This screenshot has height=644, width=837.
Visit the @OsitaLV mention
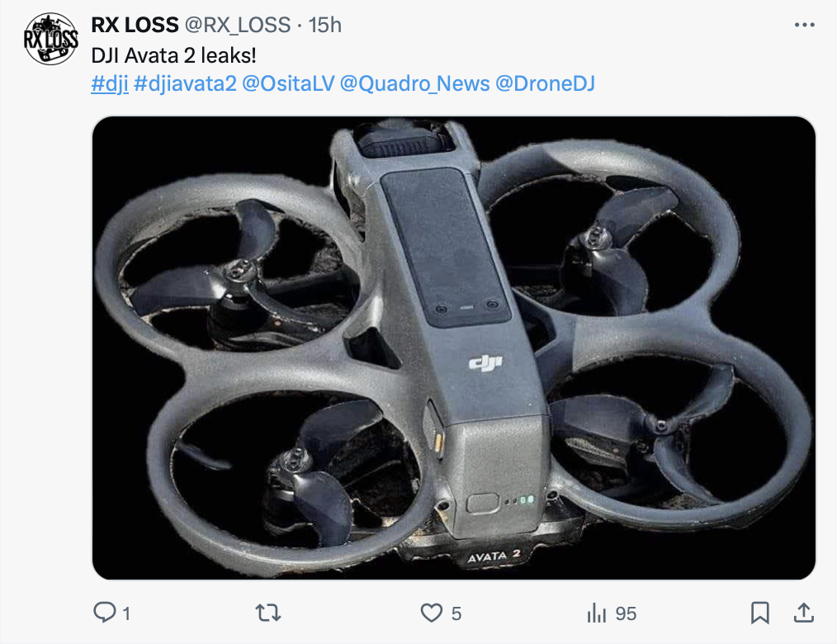285,83
